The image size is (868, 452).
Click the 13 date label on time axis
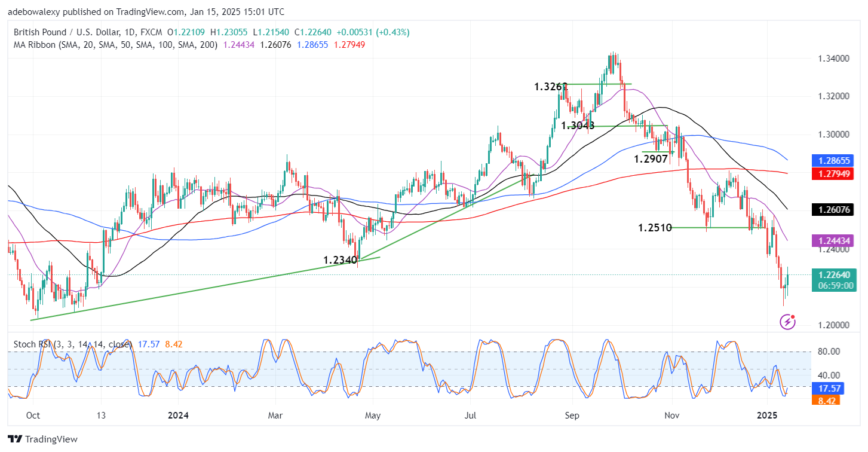coord(101,415)
